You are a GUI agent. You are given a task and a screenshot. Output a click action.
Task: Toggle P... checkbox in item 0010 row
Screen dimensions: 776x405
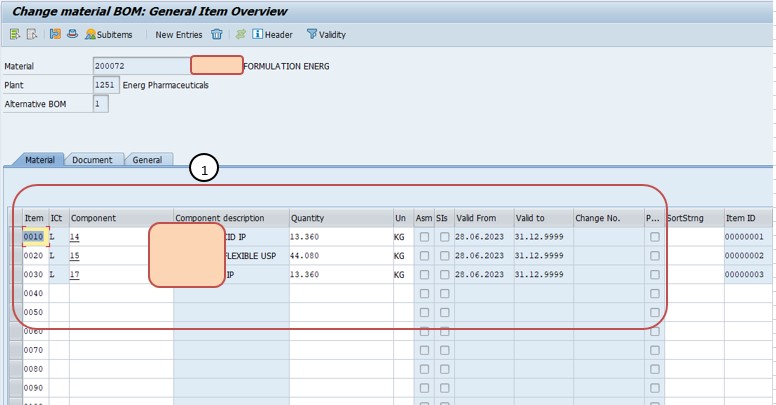pyautogui.click(x=655, y=237)
